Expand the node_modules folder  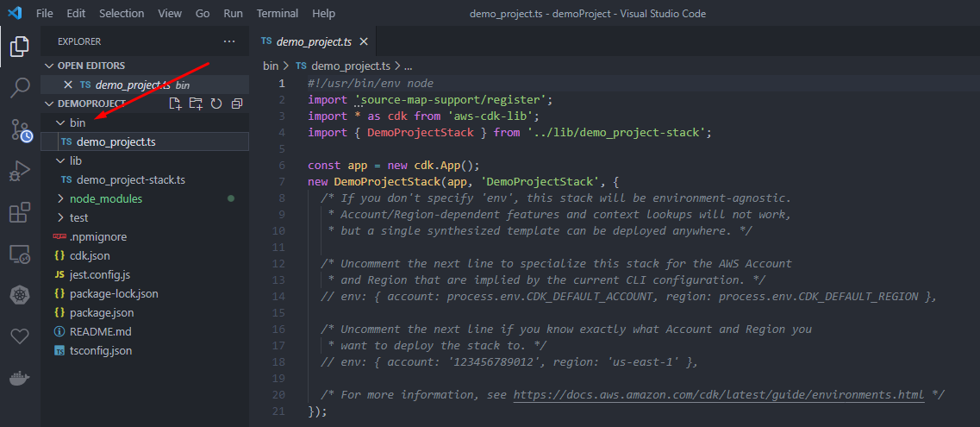point(94,198)
